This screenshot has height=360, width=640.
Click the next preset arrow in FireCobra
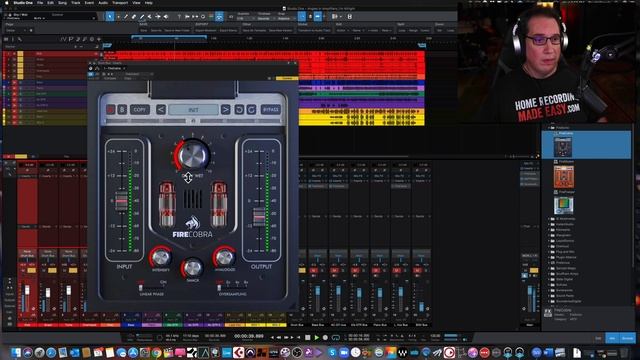pyautogui.click(x=225, y=109)
